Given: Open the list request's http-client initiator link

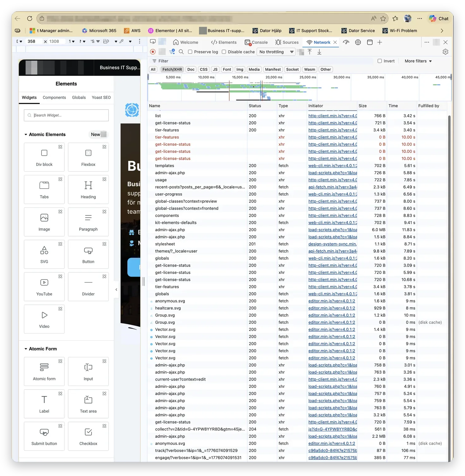Looking at the screenshot, I should tap(333, 116).
